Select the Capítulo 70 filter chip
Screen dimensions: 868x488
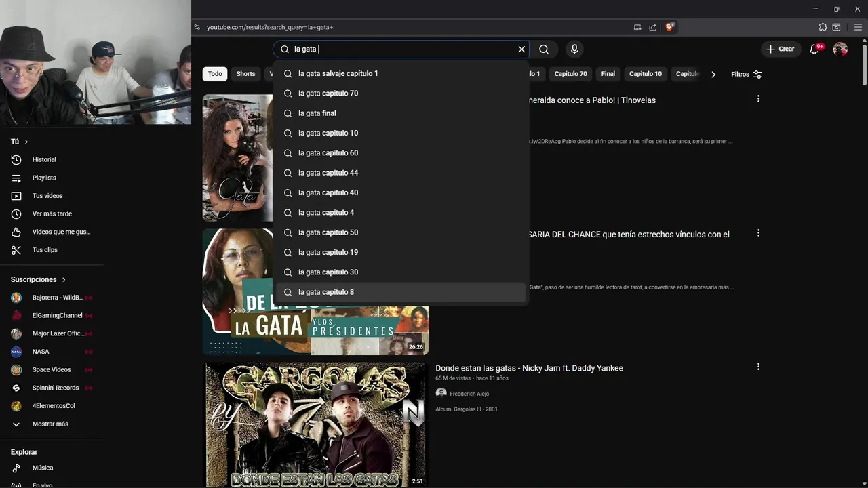pos(570,74)
